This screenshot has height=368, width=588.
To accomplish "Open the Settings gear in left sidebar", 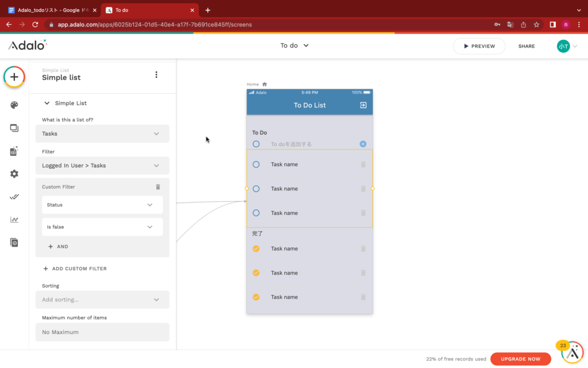I will coord(14,174).
